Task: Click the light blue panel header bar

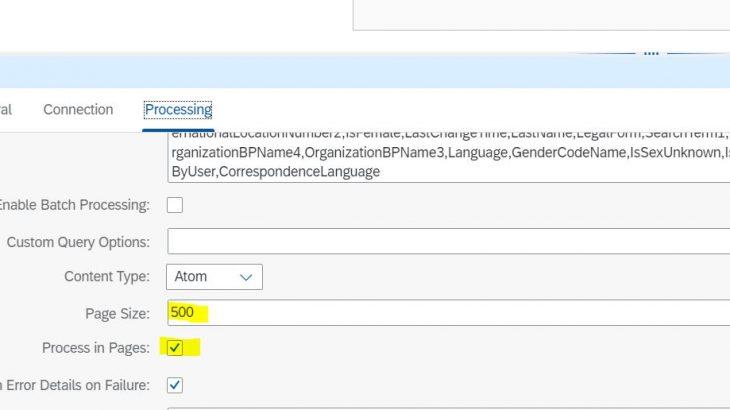Action: (300, 71)
